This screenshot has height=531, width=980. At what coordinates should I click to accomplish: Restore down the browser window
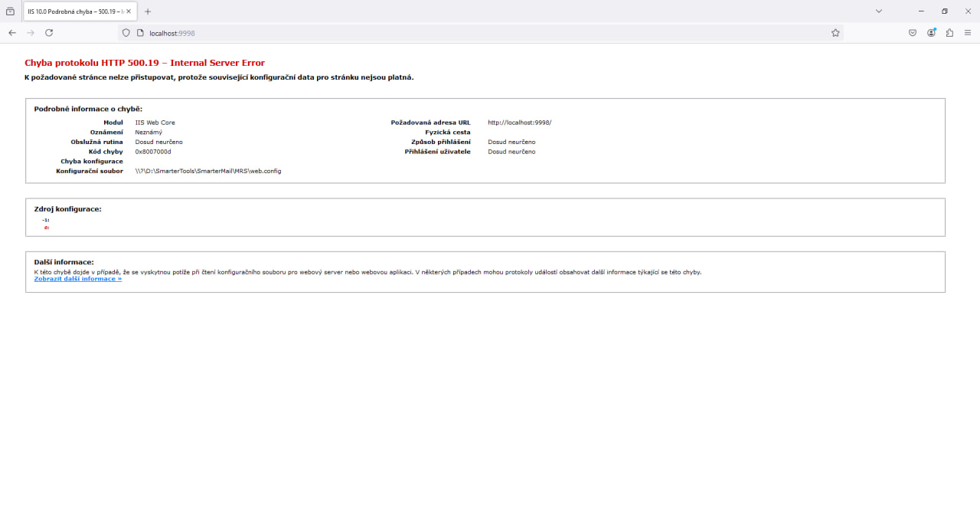click(x=944, y=11)
